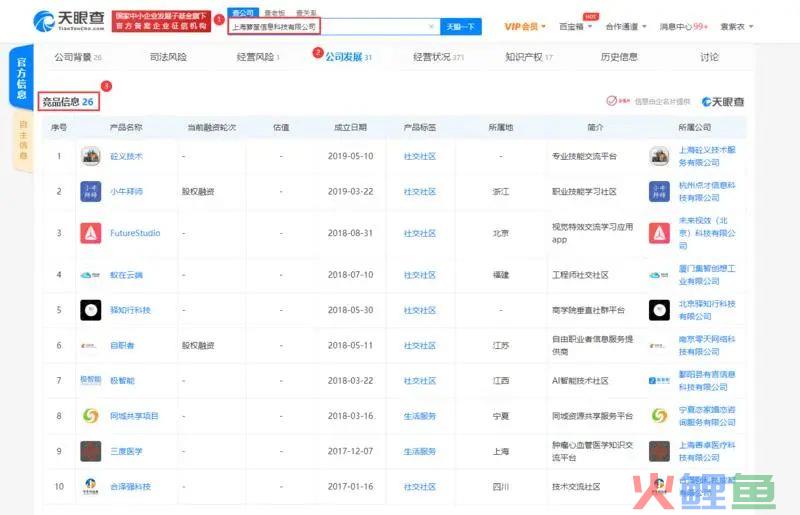Open 上海砼义技术服务有限公司 company link
This screenshot has height=515, width=800.
tap(707, 156)
